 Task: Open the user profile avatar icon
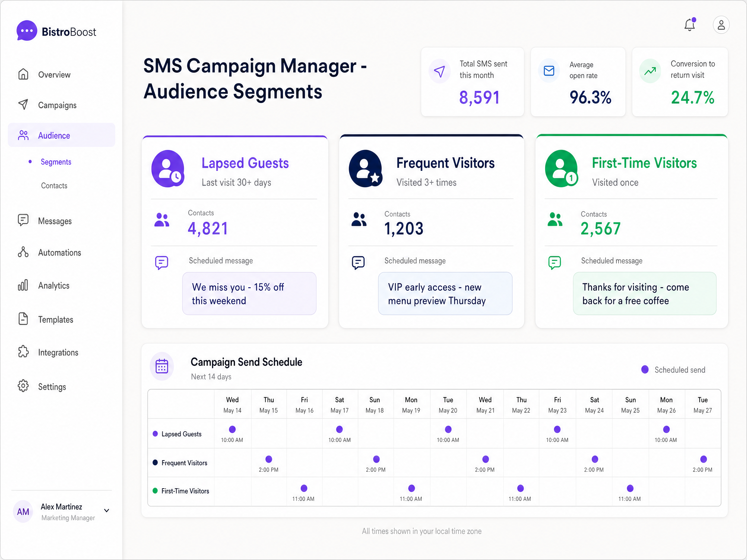click(721, 25)
